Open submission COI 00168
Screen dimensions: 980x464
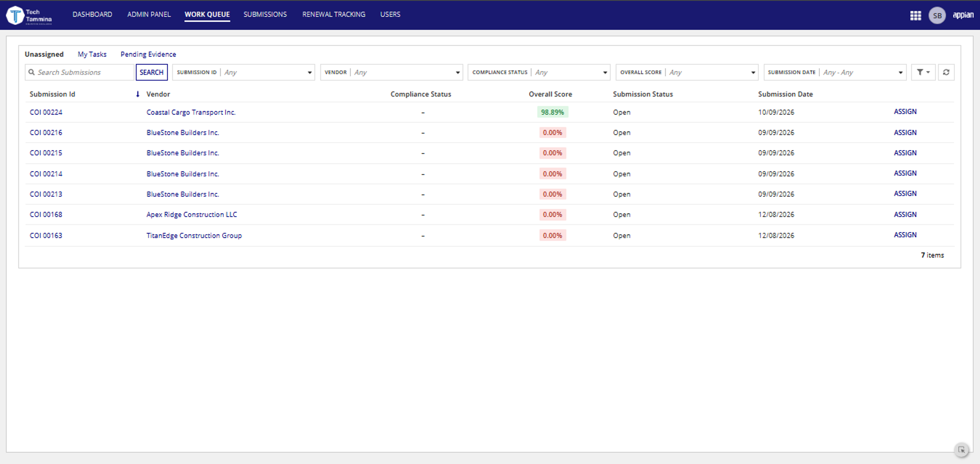pyautogui.click(x=46, y=214)
